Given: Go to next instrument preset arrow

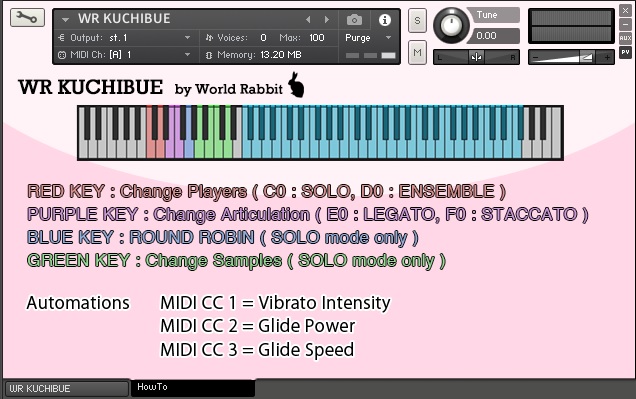Looking at the screenshot, I should 327,19.
